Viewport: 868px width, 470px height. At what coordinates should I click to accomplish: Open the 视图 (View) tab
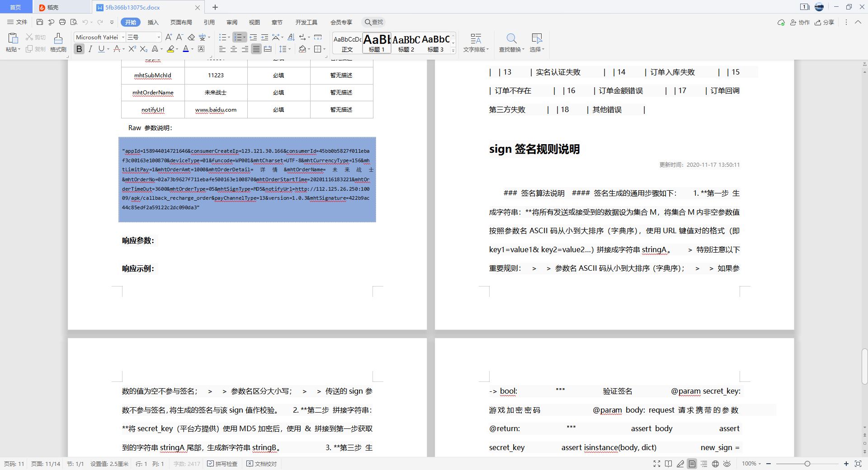(255, 22)
